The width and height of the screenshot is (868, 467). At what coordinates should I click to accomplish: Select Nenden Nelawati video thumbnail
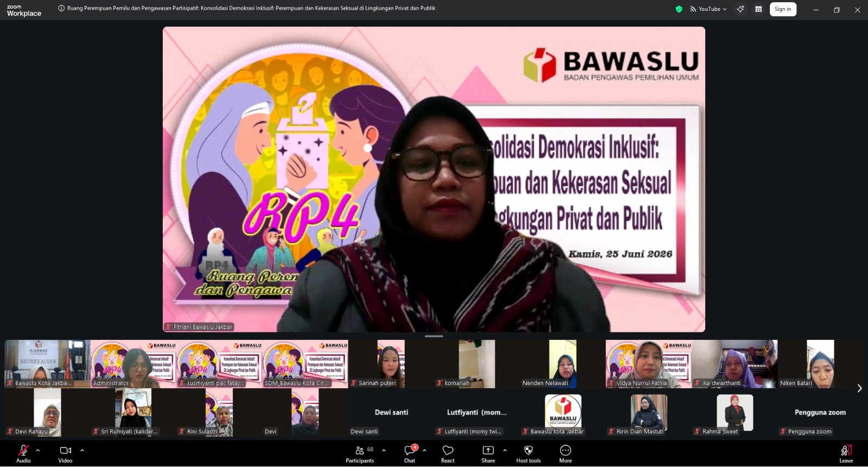563,364
